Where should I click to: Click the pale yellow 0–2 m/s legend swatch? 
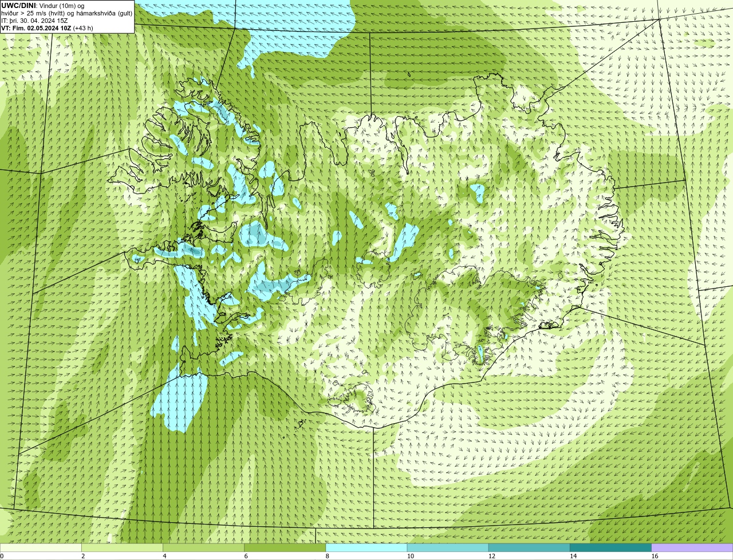pyautogui.click(x=41, y=547)
